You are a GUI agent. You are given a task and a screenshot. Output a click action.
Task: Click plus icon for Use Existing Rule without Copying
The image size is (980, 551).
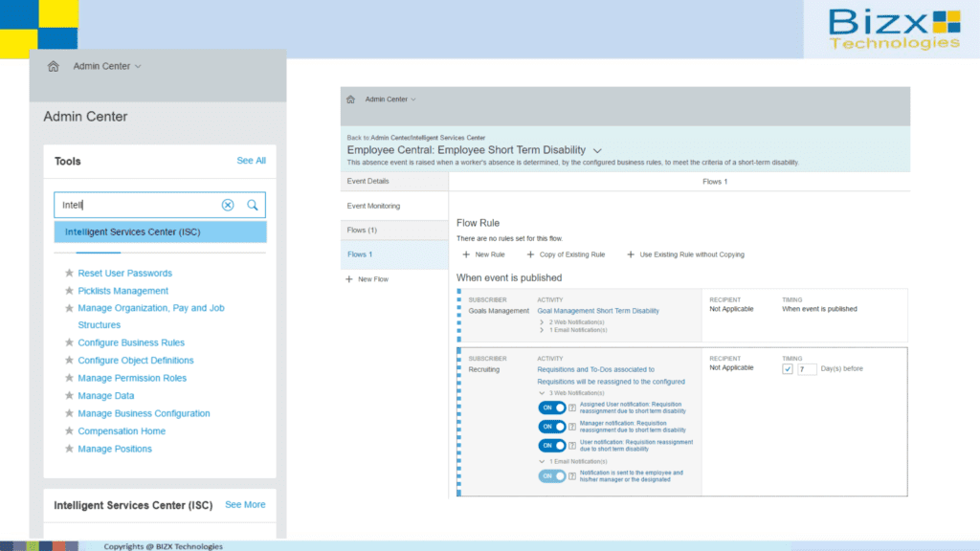pos(630,254)
